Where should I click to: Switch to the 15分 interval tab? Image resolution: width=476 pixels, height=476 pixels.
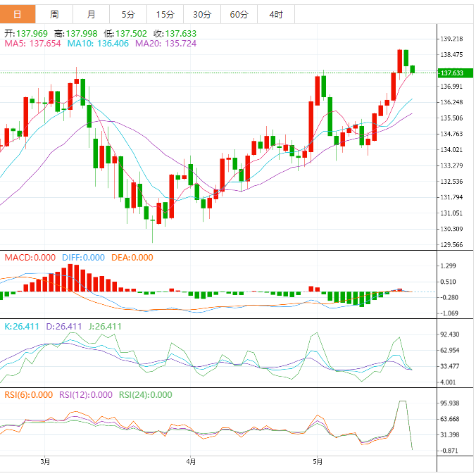(165, 14)
